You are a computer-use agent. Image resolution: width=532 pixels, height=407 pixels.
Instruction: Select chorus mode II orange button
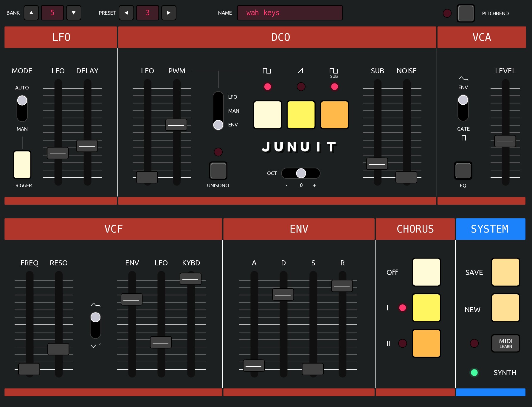pyautogui.click(x=426, y=343)
